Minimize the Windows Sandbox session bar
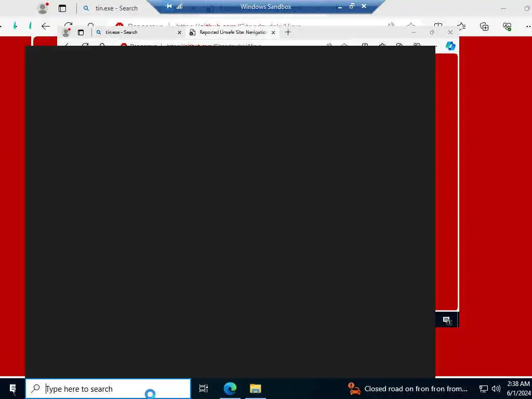This screenshot has height=399, width=532. pos(340,6)
